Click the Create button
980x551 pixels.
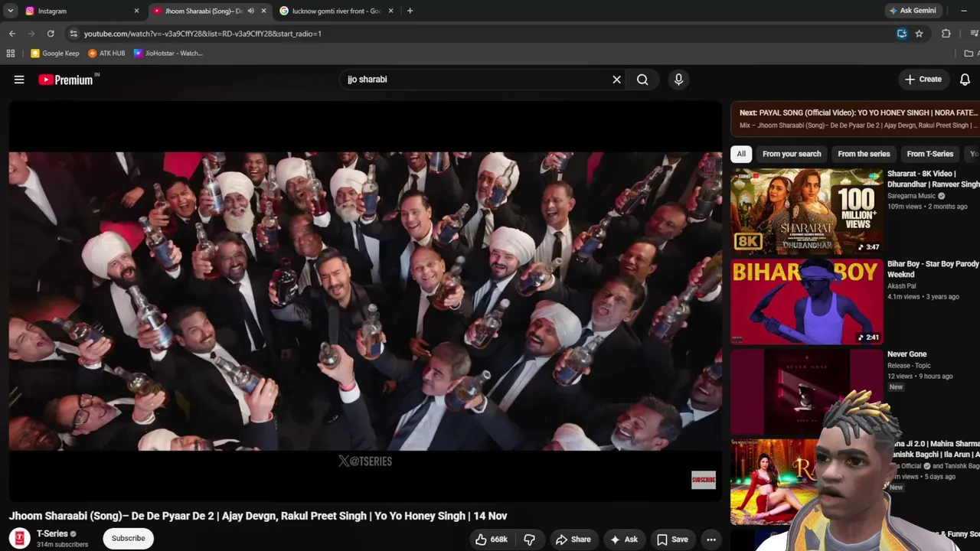click(923, 80)
